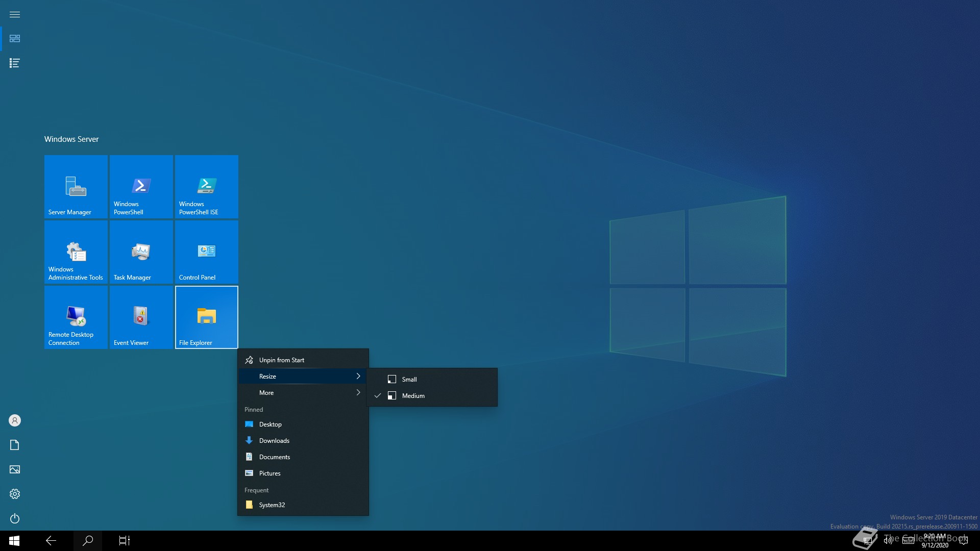Screen dimensions: 980x551
Task: Open pinned Pictures folder
Action: tap(303, 473)
